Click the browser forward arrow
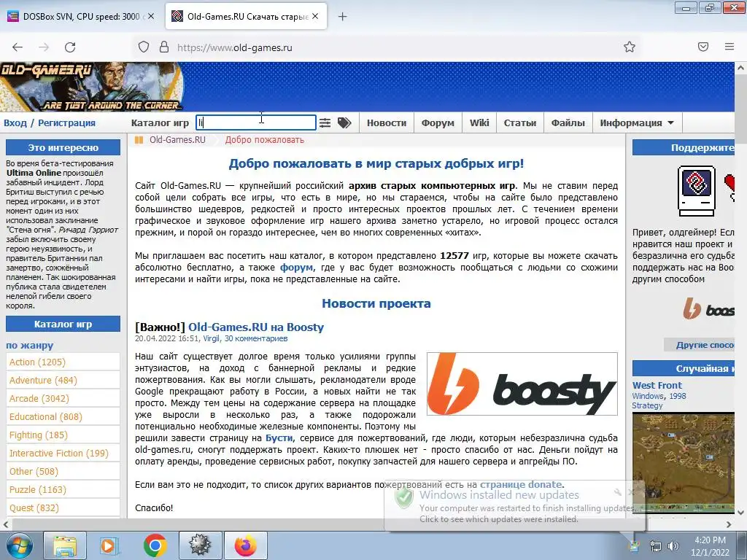The height and width of the screenshot is (560, 747). tap(44, 47)
